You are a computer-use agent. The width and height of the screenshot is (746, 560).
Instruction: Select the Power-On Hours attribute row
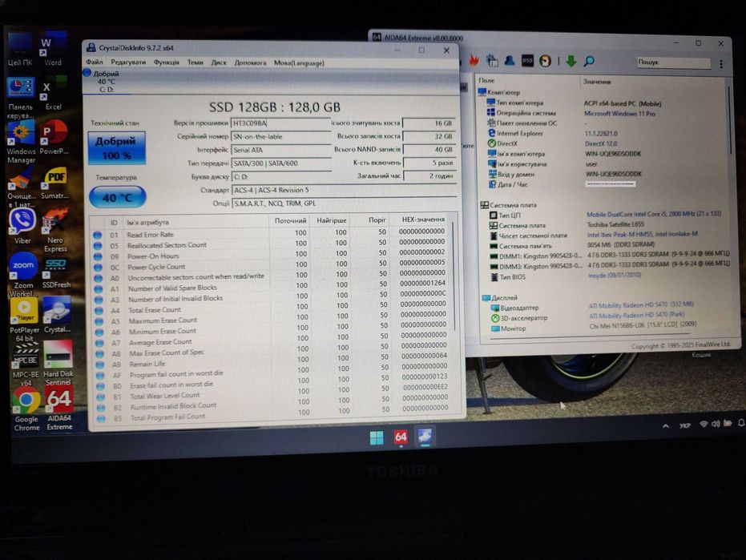(270, 255)
